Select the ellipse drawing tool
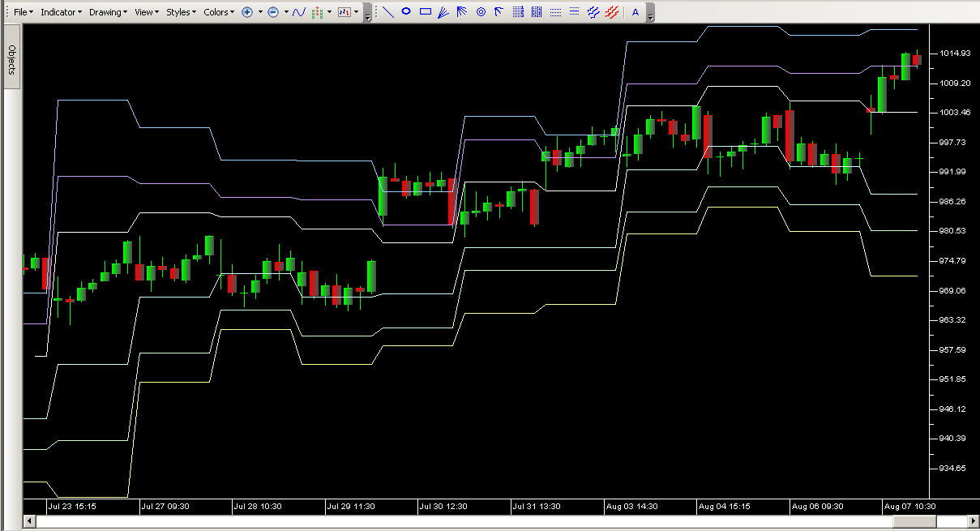The image size is (980, 531). tap(406, 12)
